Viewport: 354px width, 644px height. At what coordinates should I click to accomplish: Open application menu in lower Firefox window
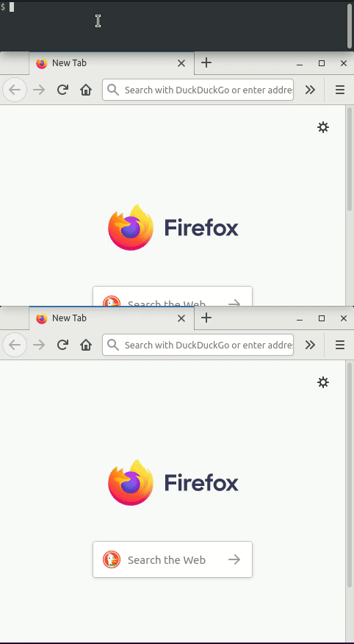pyautogui.click(x=339, y=344)
